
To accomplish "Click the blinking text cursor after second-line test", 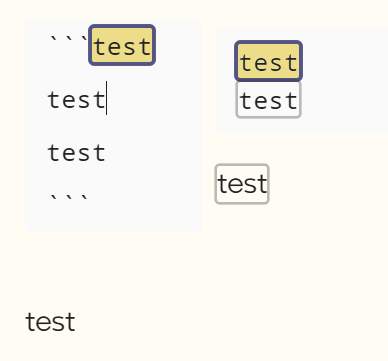I will (106, 98).
